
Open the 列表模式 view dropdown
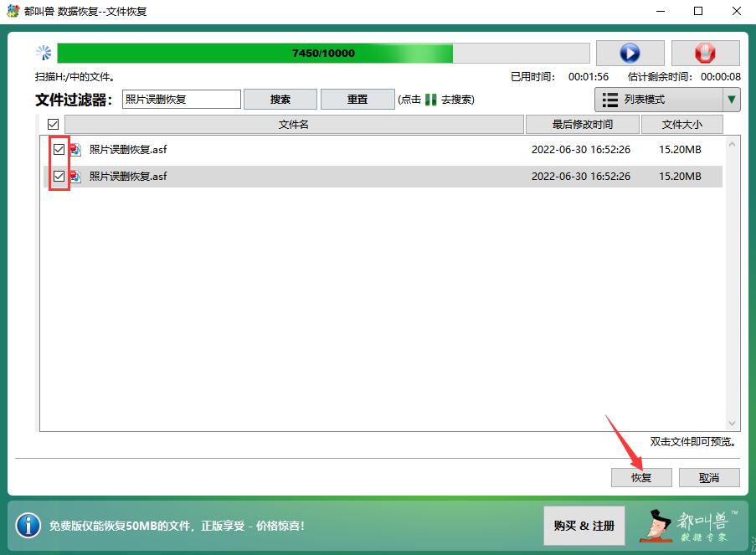coord(667,100)
